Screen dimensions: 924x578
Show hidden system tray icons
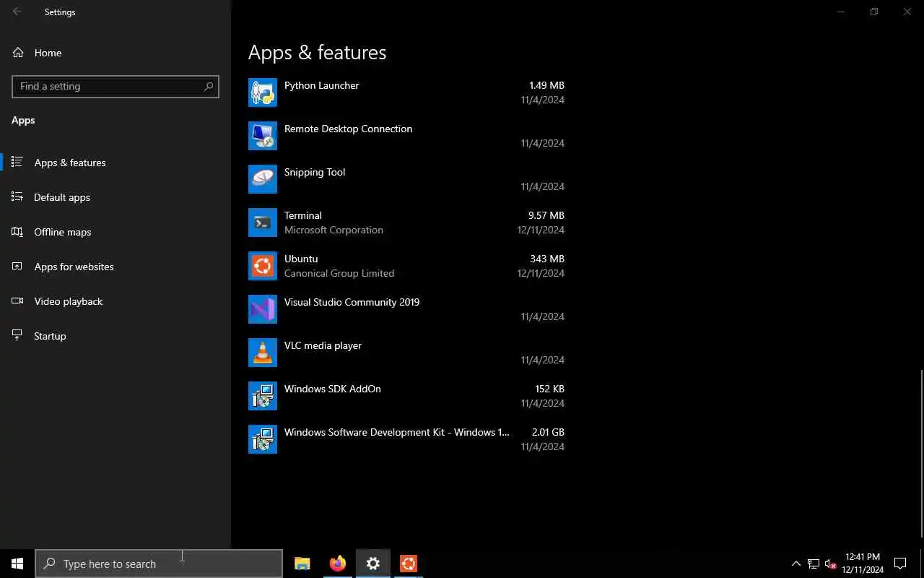[x=796, y=564]
